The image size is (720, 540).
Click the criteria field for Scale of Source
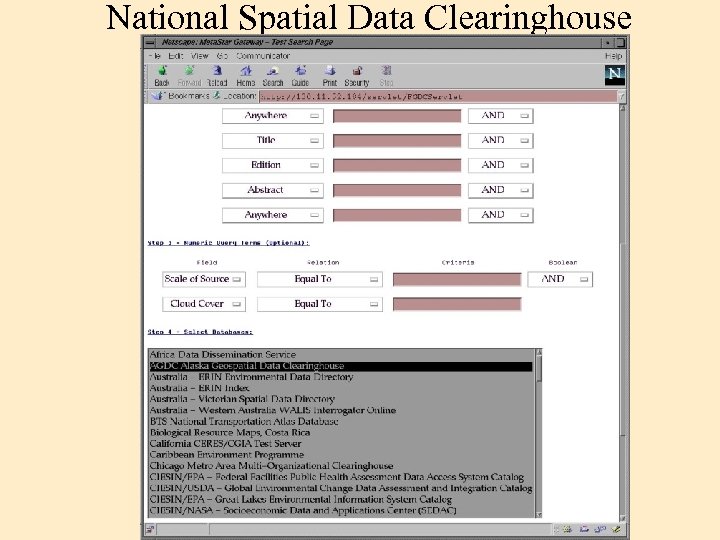pyautogui.click(x=457, y=279)
